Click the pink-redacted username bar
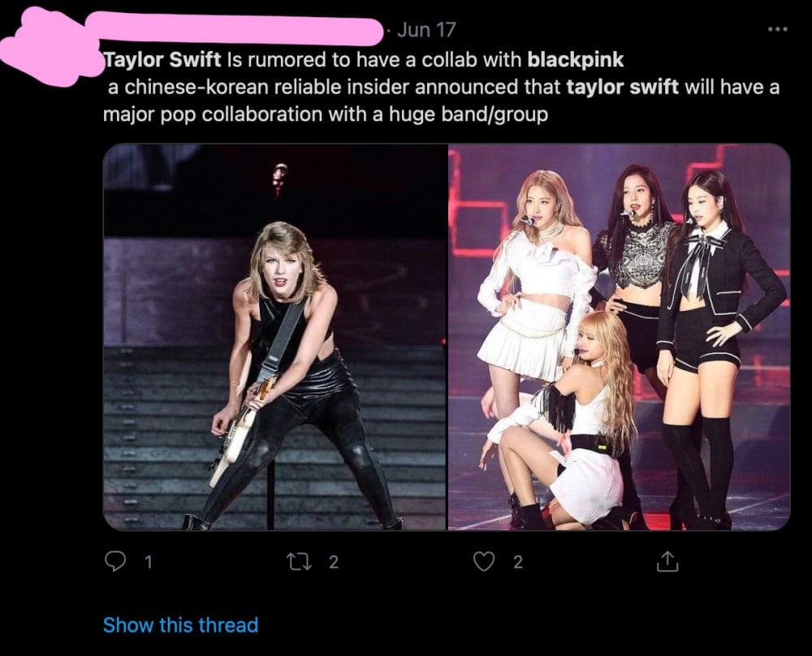The height and width of the screenshot is (656, 812). pyautogui.click(x=235, y=29)
